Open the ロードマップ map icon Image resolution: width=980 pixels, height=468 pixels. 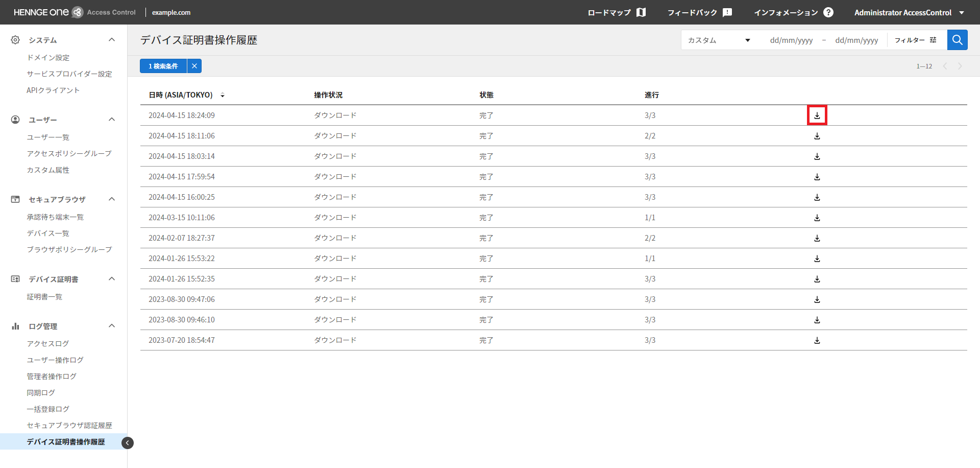tap(641, 12)
